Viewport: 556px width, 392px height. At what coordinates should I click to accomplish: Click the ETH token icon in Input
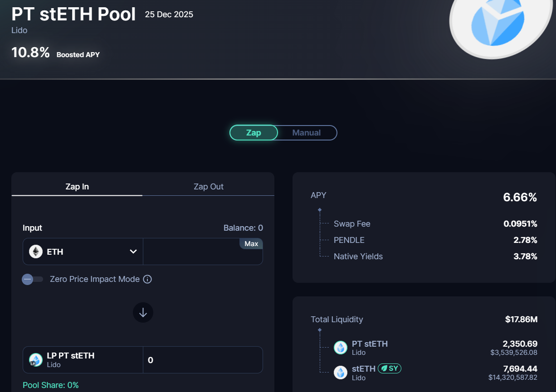click(x=36, y=252)
